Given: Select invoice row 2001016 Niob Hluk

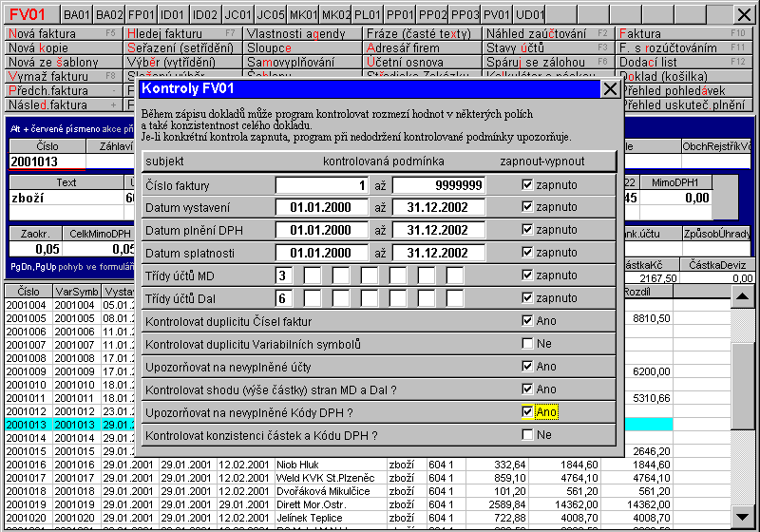Looking at the screenshot, I should tap(369, 465).
